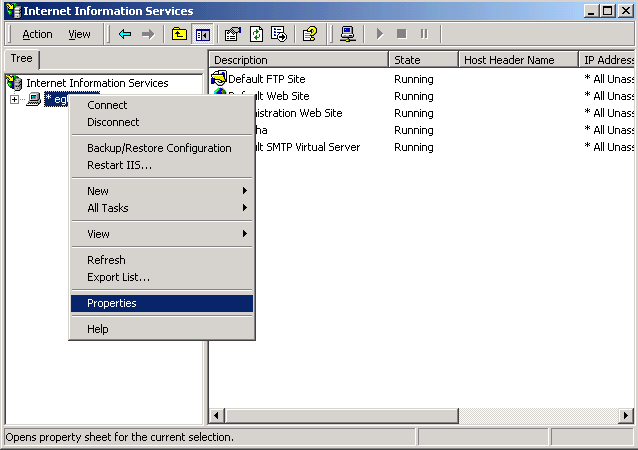
Task: Choose Properties from the context menu
Action: coord(162,304)
